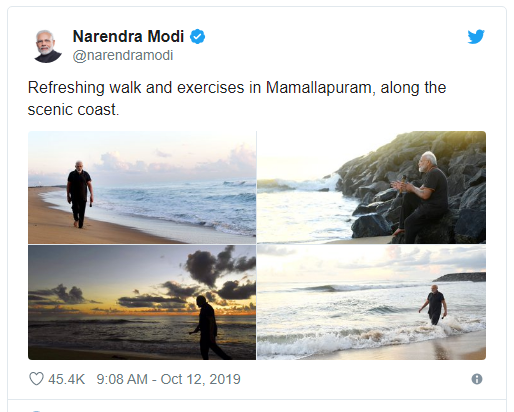Open the Narendra Modi display name
This screenshot has width=514, height=412.
128,36
